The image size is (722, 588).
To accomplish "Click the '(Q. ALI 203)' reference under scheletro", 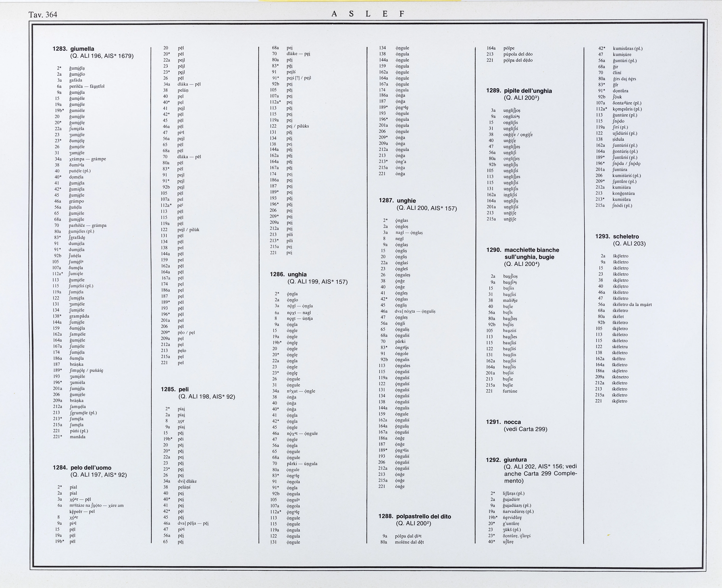I will click(629, 244).
